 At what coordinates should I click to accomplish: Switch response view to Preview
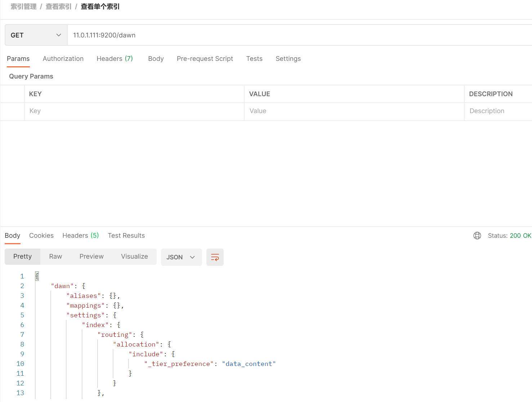91,256
